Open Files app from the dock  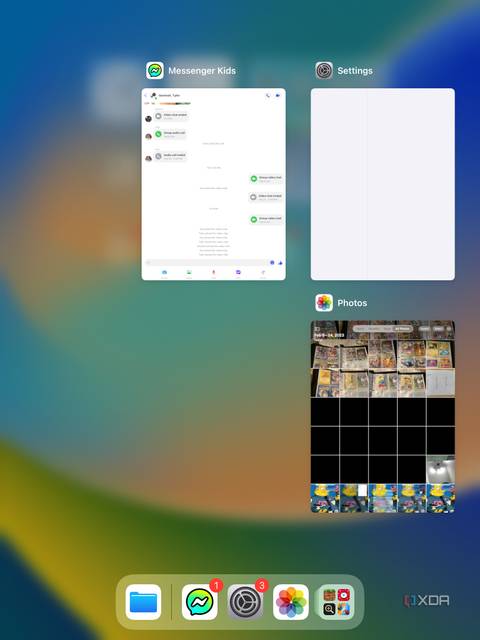point(143,602)
